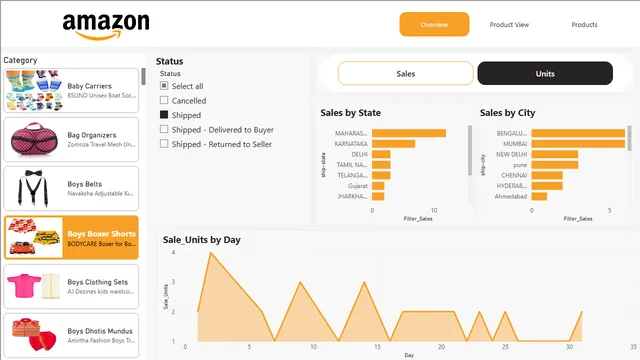Click the suspenders and bow tie image
The width and height of the screenshot is (640, 360).
(x=33, y=188)
